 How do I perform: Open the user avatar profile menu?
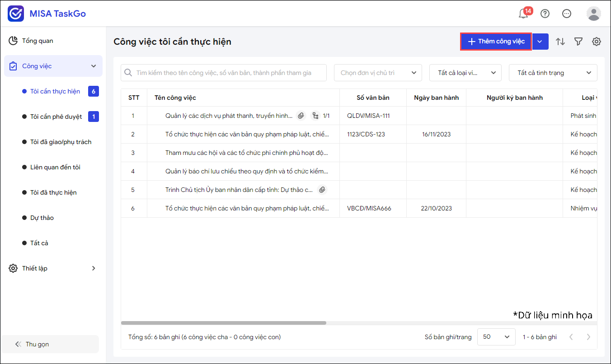593,14
